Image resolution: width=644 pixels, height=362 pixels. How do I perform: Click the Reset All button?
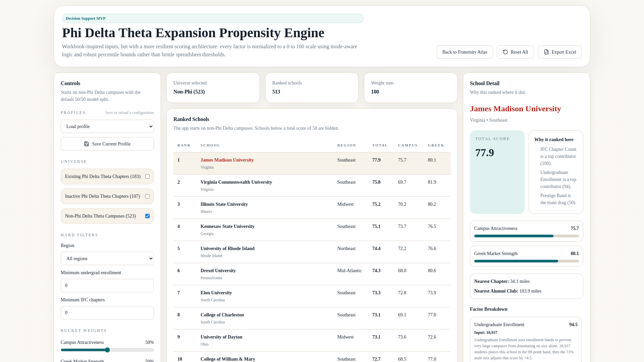[516, 52]
